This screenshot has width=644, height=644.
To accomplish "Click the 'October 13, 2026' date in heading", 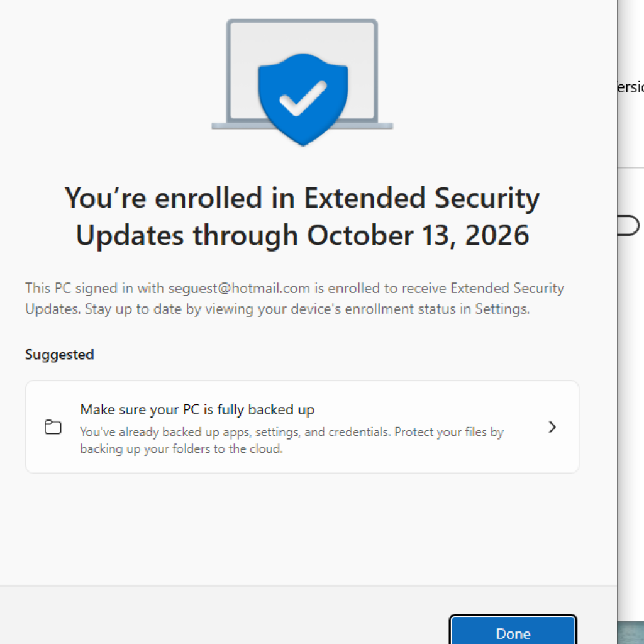I will pos(418,235).
